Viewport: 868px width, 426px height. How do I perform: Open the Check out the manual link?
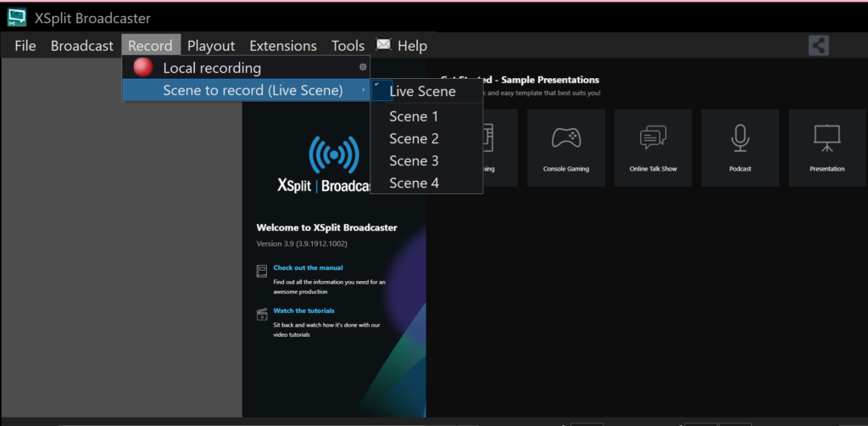click(308, 267)
